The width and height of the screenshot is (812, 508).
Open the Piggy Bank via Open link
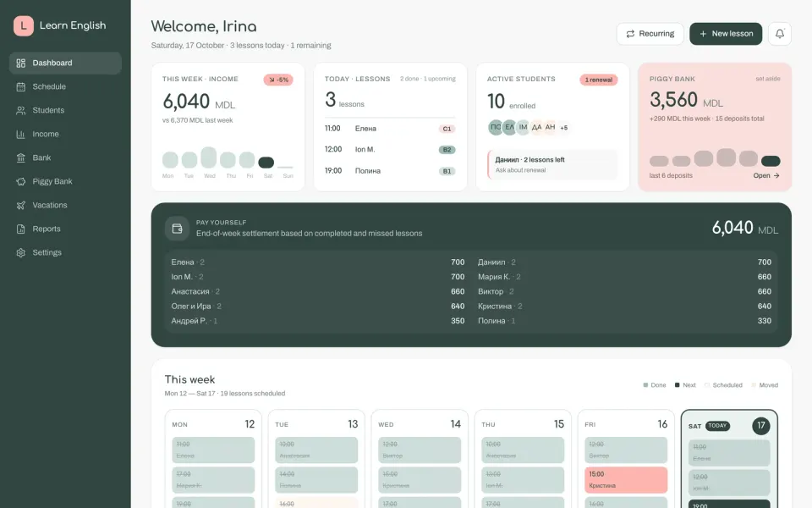point(766,176)
